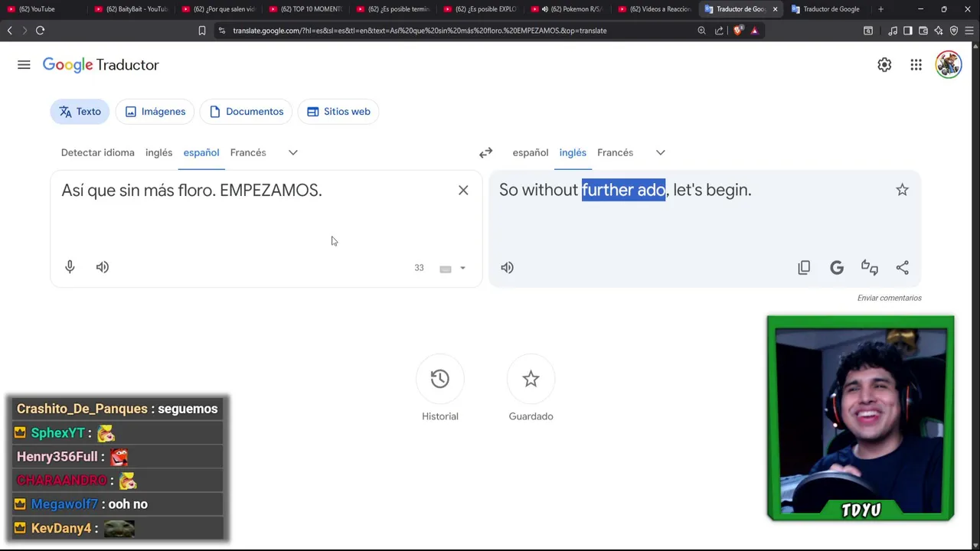The height and width of the screenshot is (551, 980).
Task: Set target language to español
Action: (x=531, y=153)
